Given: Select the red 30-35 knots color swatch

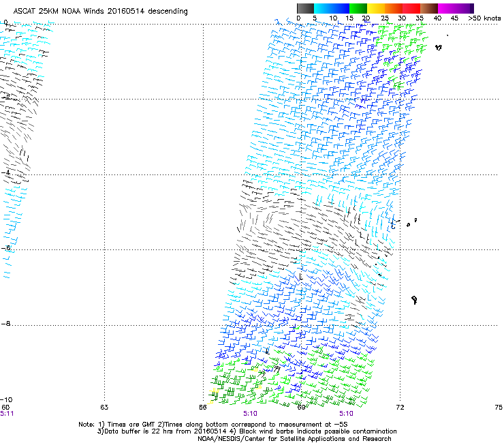Looking at the screenshot, I should click(x=411, y=8).
